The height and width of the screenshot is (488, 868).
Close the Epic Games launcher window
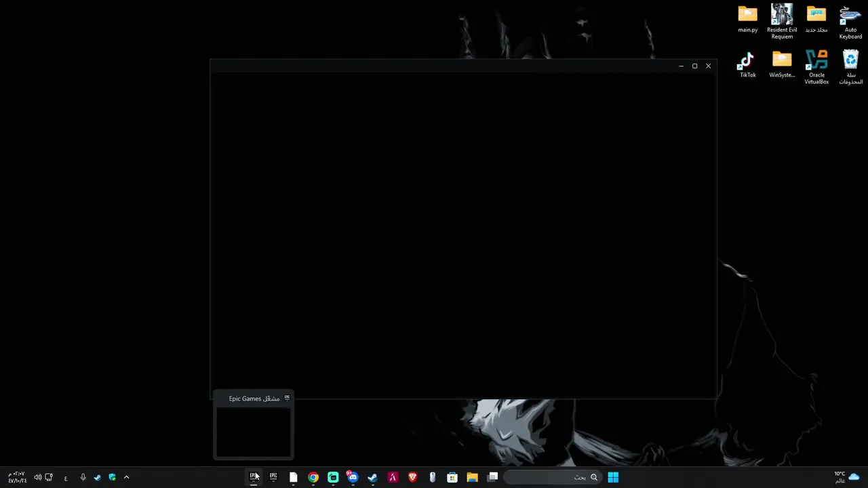[708, 66]
